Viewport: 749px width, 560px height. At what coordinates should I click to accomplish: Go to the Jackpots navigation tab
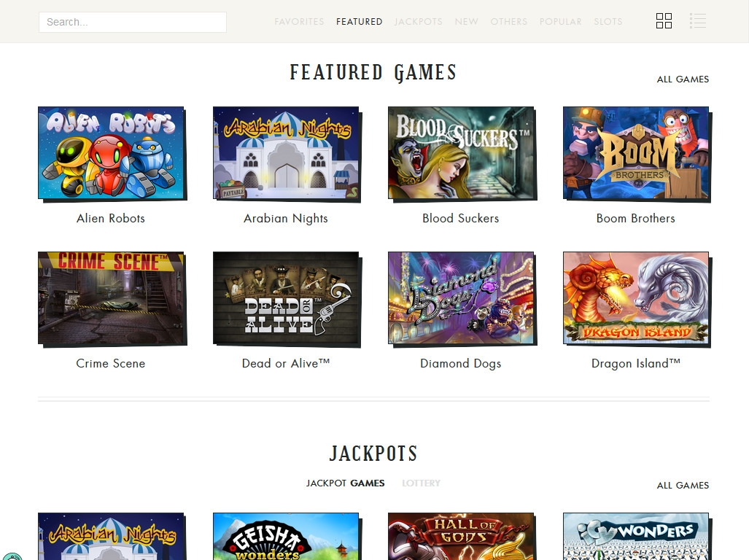tap(418, 22)
